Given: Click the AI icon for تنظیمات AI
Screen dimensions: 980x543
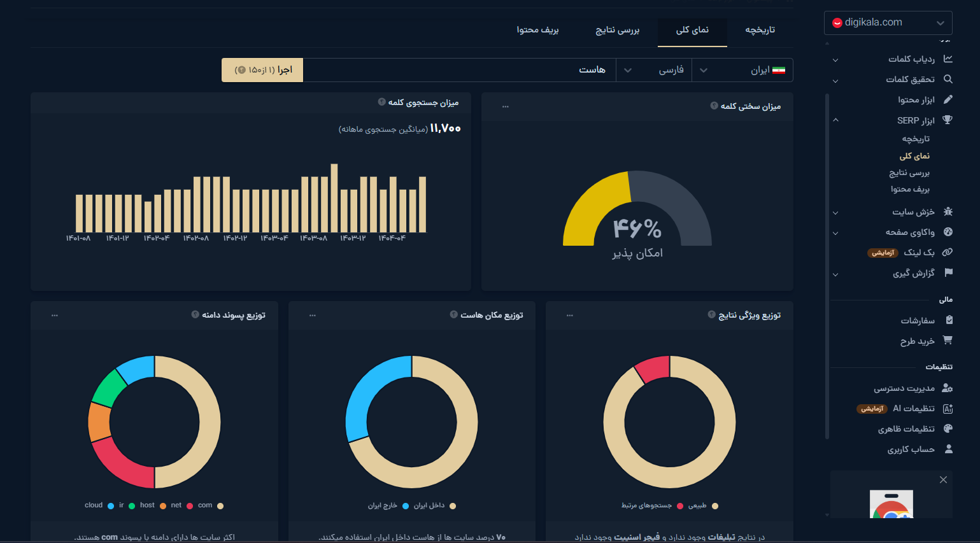Looking at the screenshot, I should 948,409.
